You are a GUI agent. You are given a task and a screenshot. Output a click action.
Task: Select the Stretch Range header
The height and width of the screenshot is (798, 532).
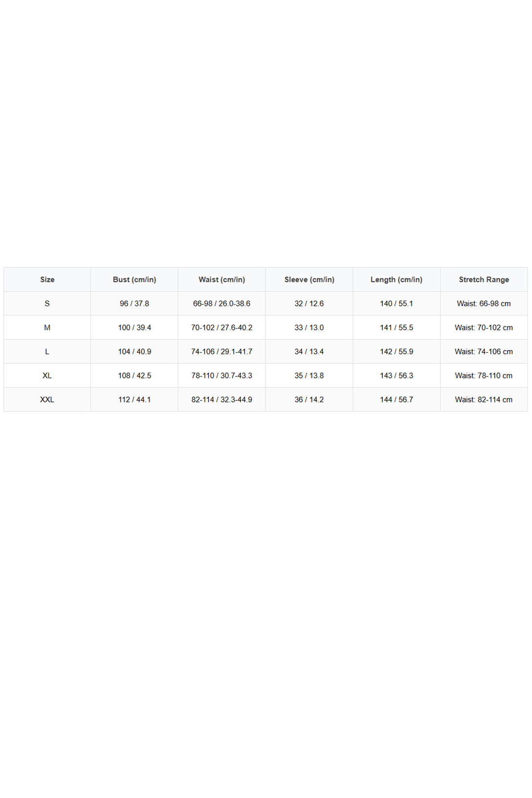[x=484, y=279]
